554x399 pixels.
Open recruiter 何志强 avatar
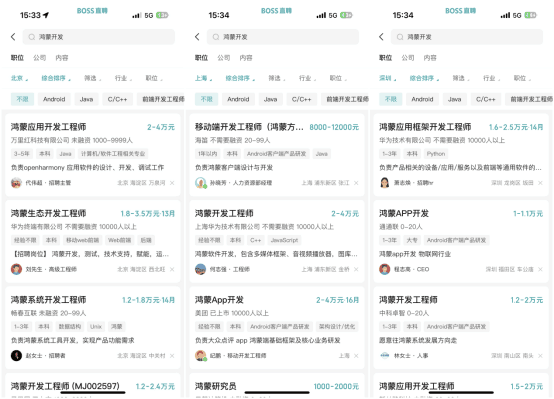201,269
